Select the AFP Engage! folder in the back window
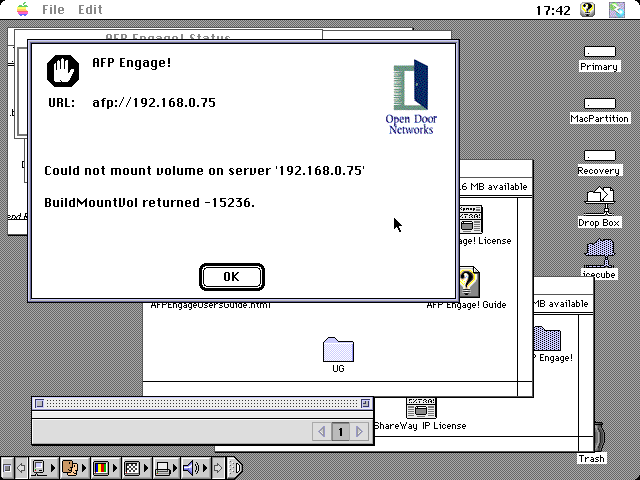 tap(547, 338)
